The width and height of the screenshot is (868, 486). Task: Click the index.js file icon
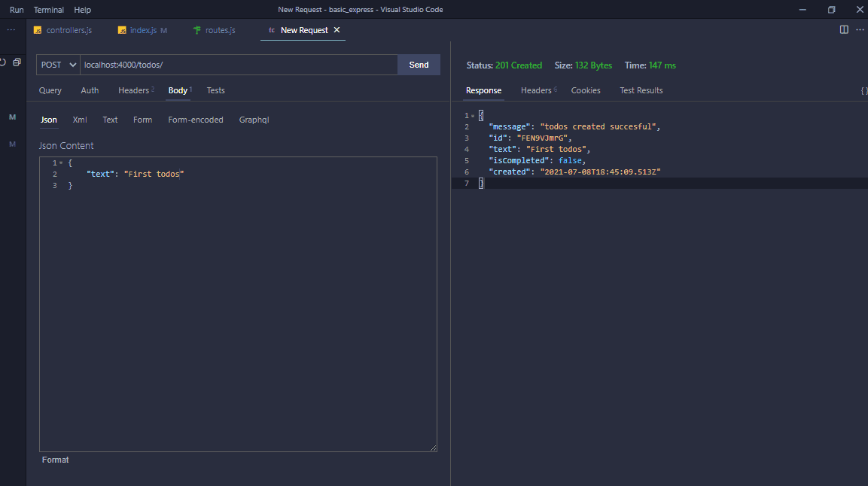pos(122,30)
